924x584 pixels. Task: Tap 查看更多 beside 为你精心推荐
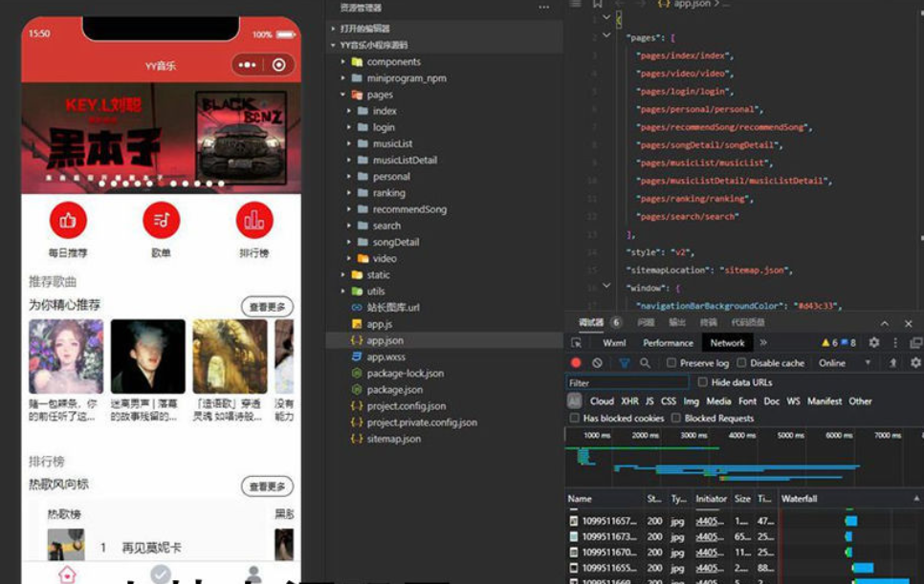267,307
